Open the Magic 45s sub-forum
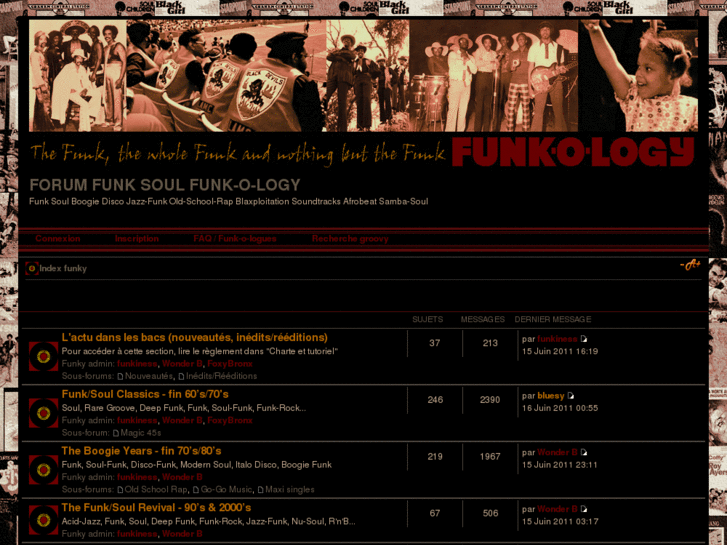The height and width of the screenshot is (545, 727). point(141,433)
